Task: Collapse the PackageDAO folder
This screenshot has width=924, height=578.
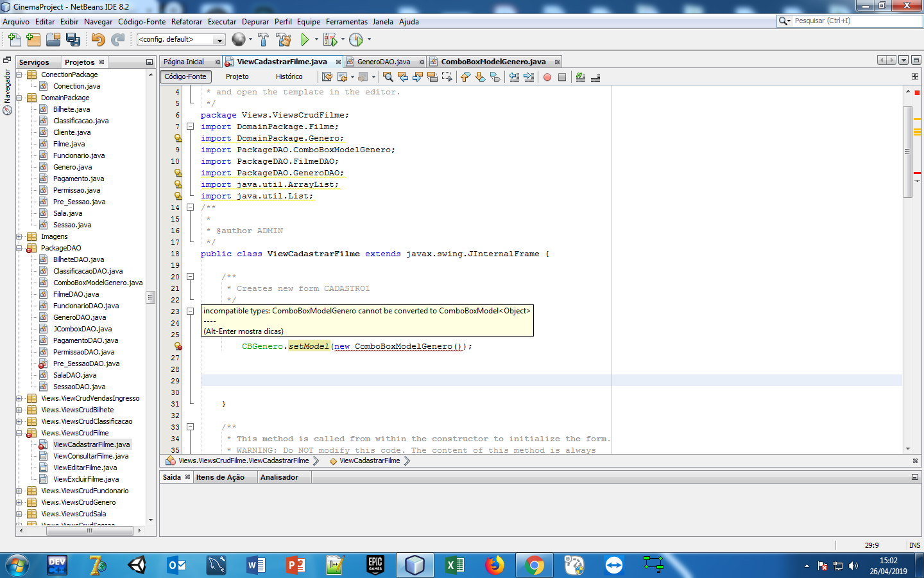Action: [x=21, y=249]
